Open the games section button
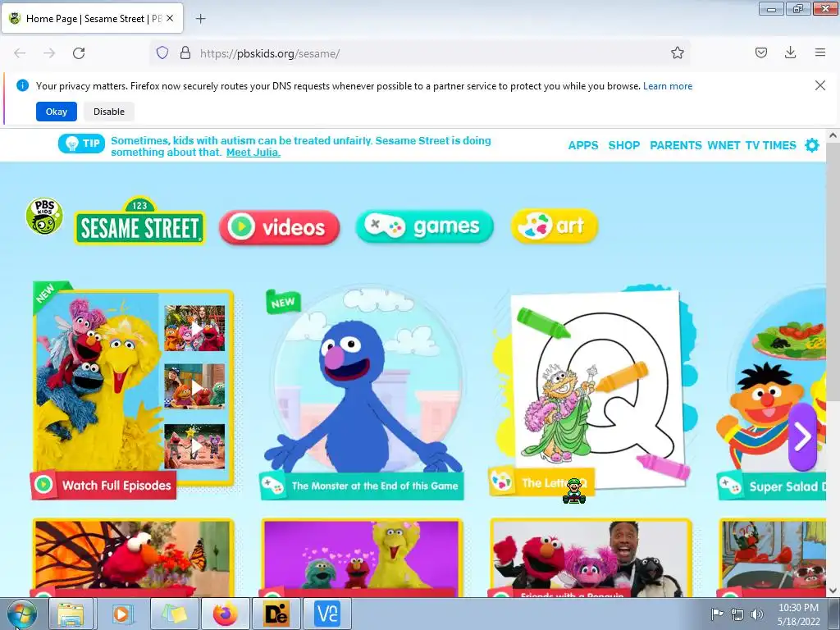The image size is (840, 630). tap(424, 226)
